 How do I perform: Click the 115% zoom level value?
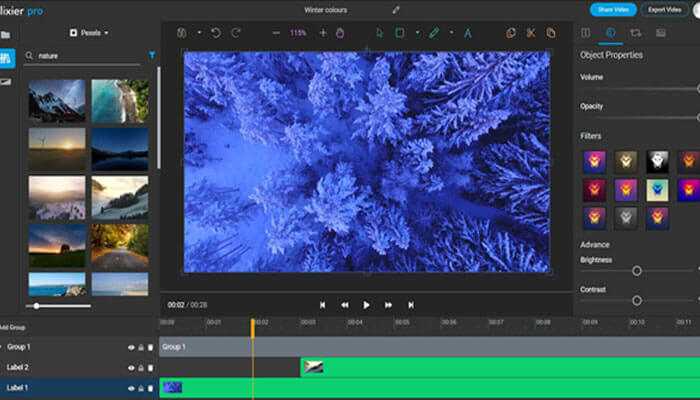pyautogui.click(x=298, y=33)
